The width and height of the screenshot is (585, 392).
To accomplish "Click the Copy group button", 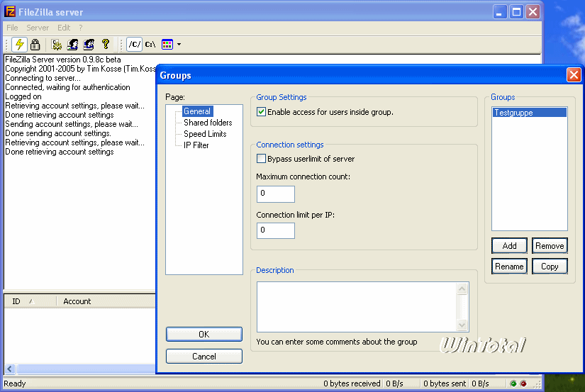I will pos(550,267).
